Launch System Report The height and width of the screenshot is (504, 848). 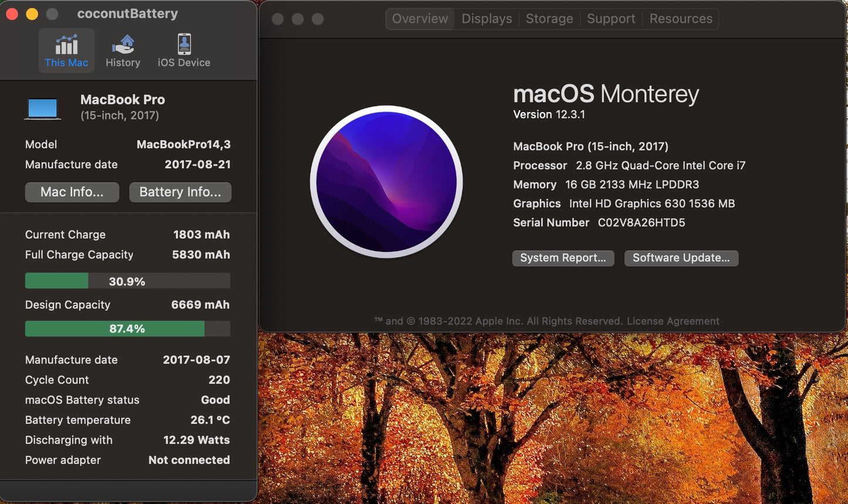pos(563,258)
